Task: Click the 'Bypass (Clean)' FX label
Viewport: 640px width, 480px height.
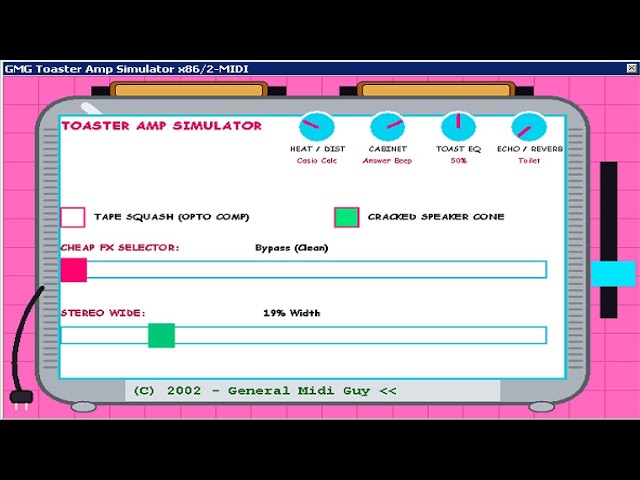Action: pos(291,248)
